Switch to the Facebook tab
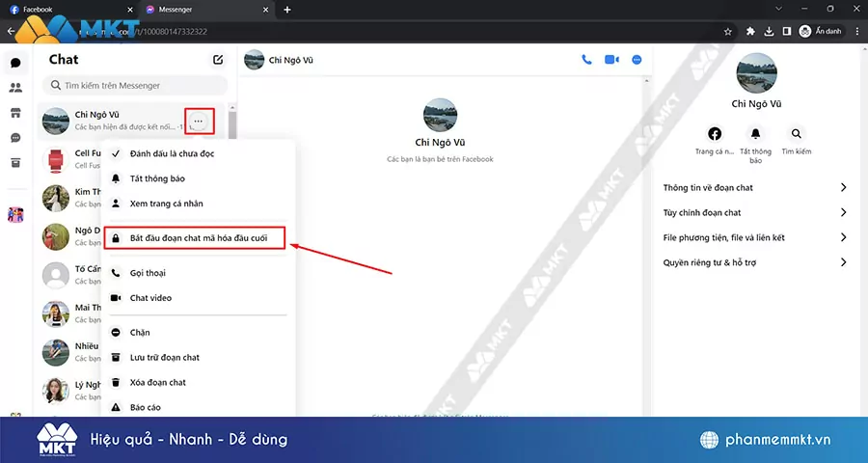This screenshot has height=463, width=868. click(x=70, y=10)
